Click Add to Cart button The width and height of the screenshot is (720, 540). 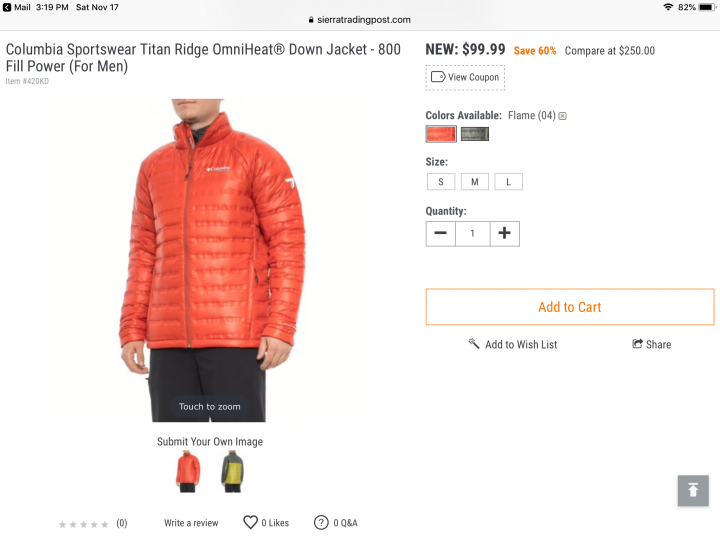[570, 307]
